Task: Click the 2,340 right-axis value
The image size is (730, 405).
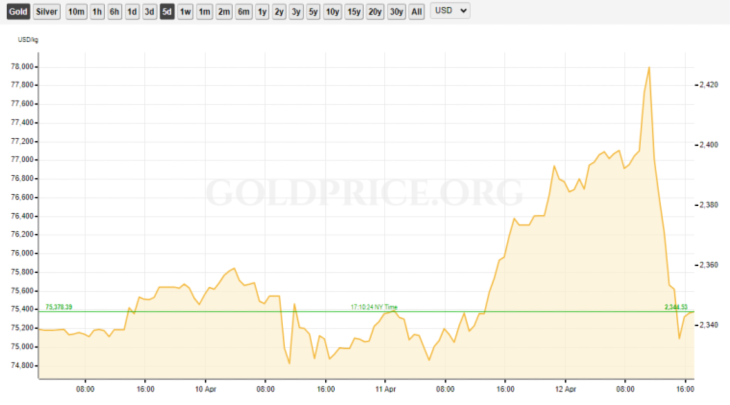Action: pyautogui.click(x=709, y=325)
